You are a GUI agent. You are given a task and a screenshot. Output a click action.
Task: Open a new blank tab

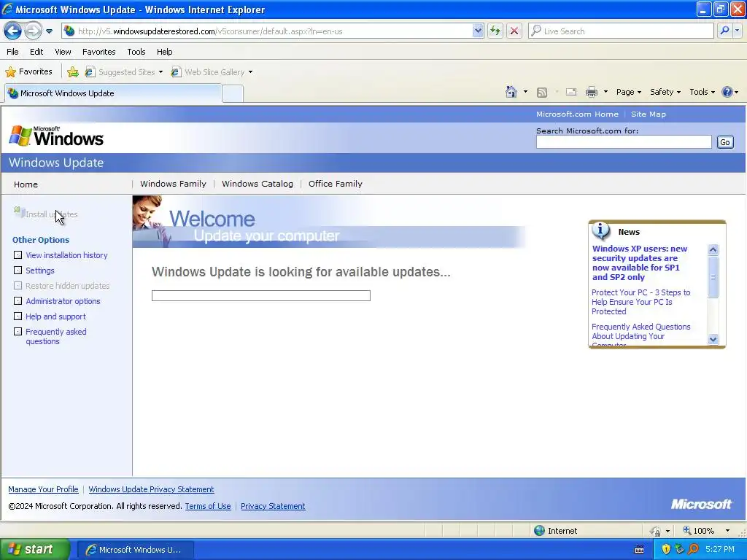(x=233, y=93)
